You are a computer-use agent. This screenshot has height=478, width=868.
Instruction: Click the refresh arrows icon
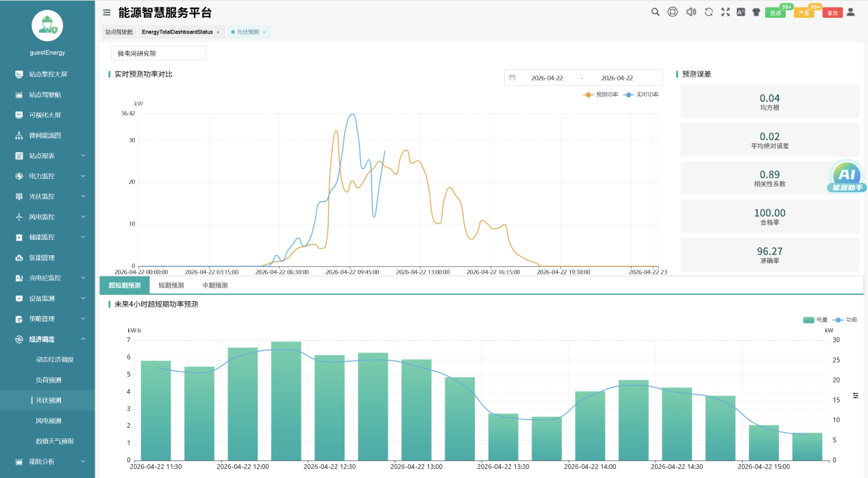708,12
